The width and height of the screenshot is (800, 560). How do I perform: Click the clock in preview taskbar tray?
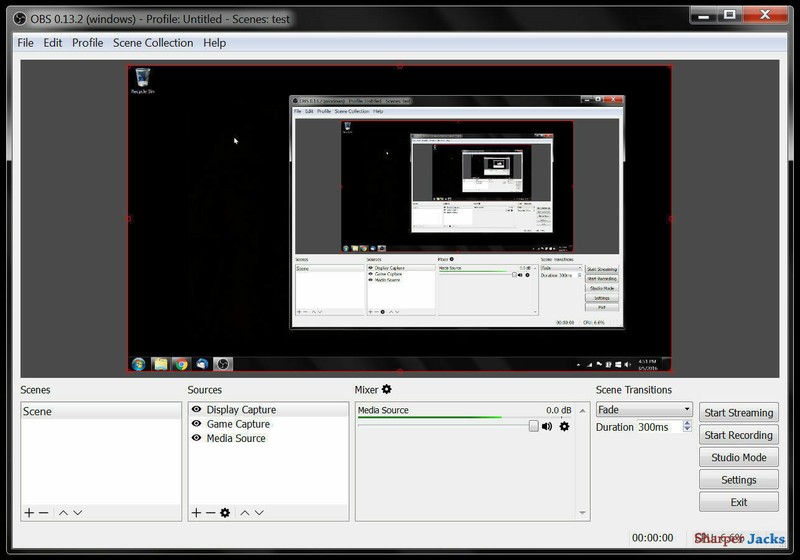click(647, 364)
